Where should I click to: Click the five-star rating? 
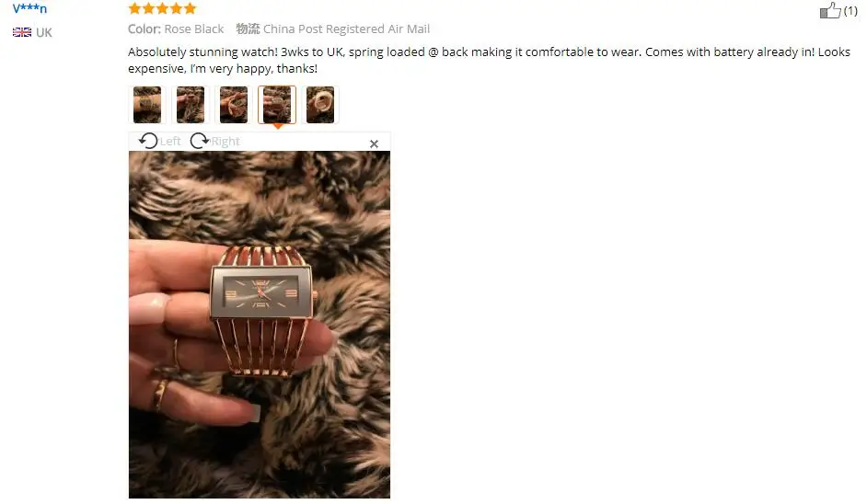[163, 8]
